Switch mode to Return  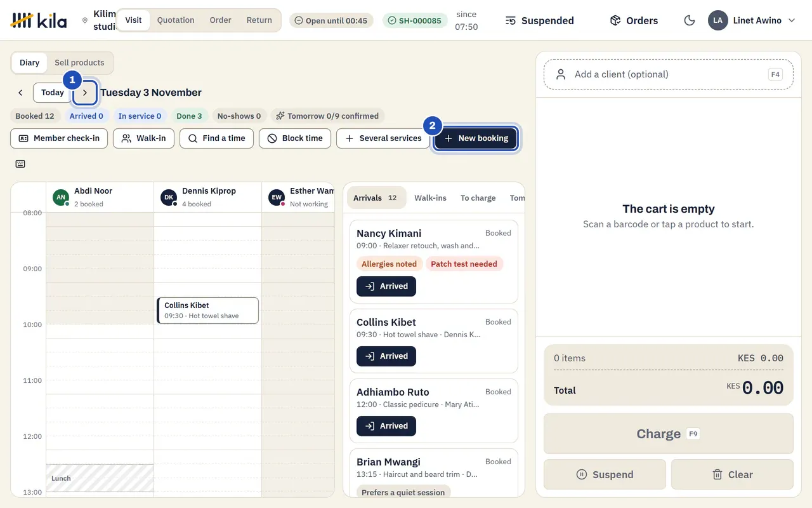(x=259, y=20)
